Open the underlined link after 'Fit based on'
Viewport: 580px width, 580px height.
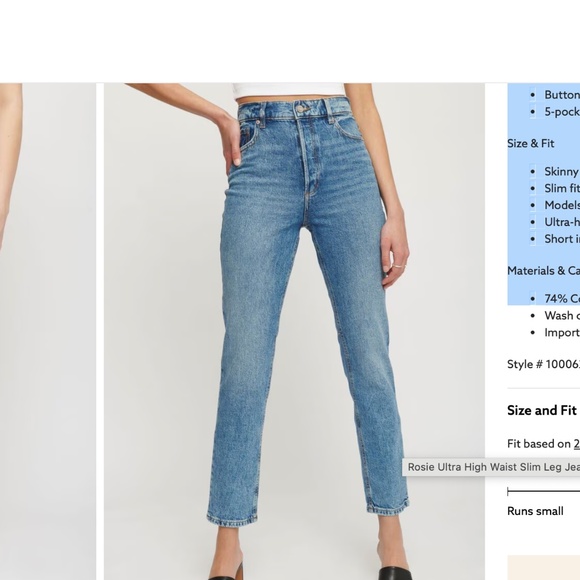[x=577, y=444]
